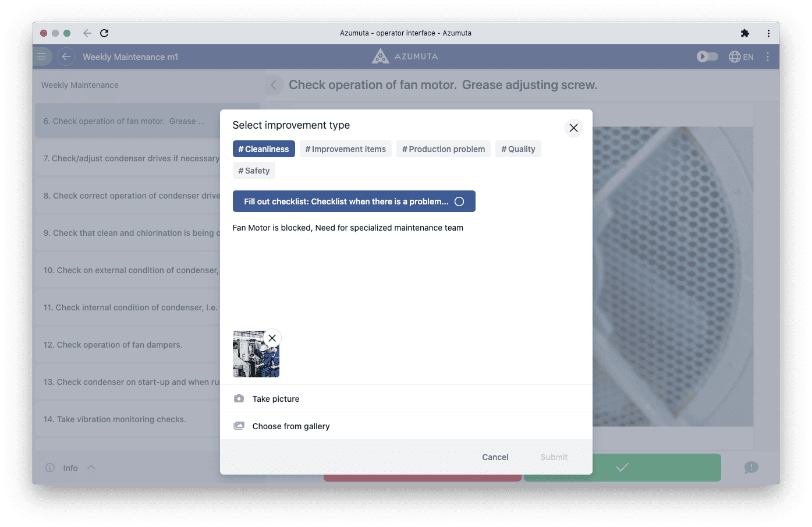Reload the page with browser refresh icon
This screenshot has width=812, height=527.
(104, 33)
